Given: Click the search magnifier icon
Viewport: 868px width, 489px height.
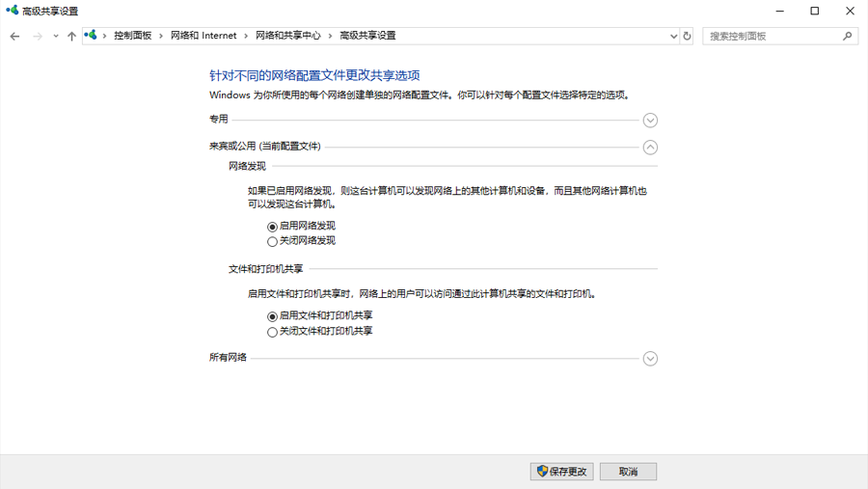Looking at the screenshot, I should click(848, 37).
